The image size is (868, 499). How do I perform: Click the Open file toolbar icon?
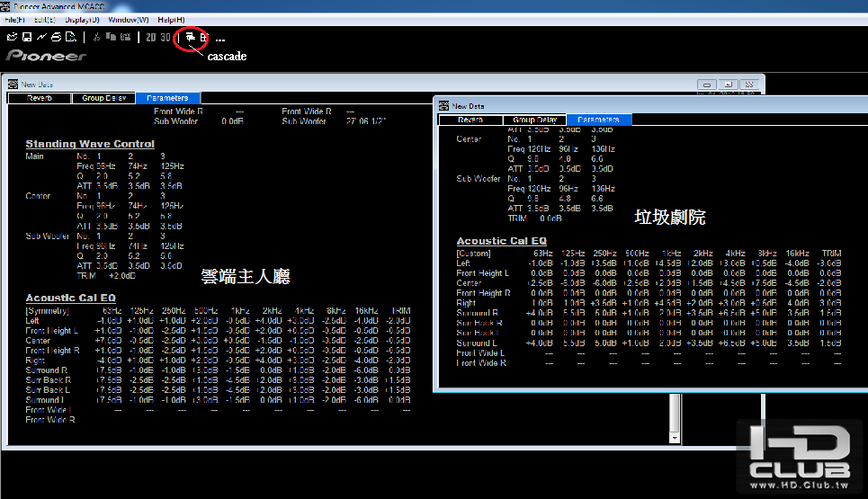(x=13, y=37)
